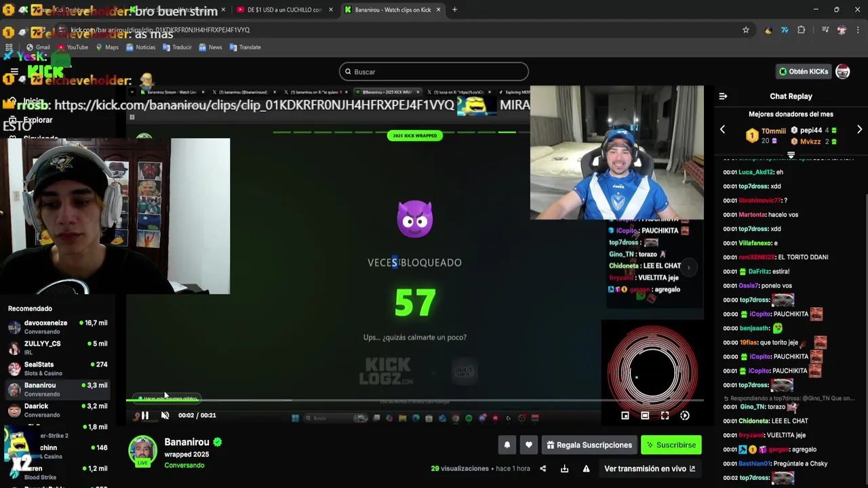Viewport: 868px width, 488px height.
Task: Open pepi44 top donor entry
Action: [x=814, y=130]
